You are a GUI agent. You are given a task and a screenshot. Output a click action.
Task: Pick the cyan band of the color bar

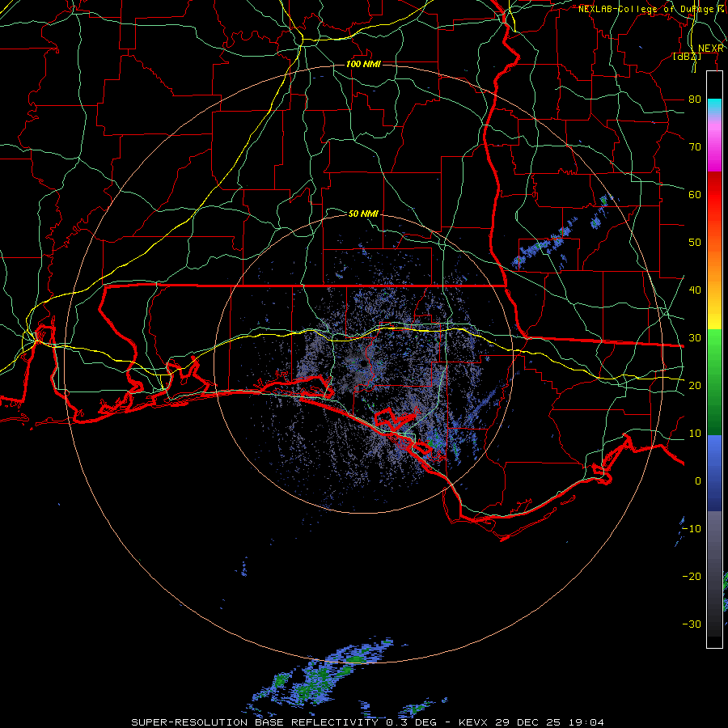pos(714,107)
